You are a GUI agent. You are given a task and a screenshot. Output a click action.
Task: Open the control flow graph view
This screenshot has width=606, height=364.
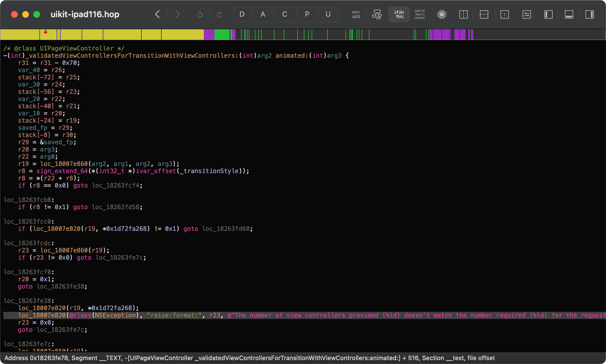377,14
